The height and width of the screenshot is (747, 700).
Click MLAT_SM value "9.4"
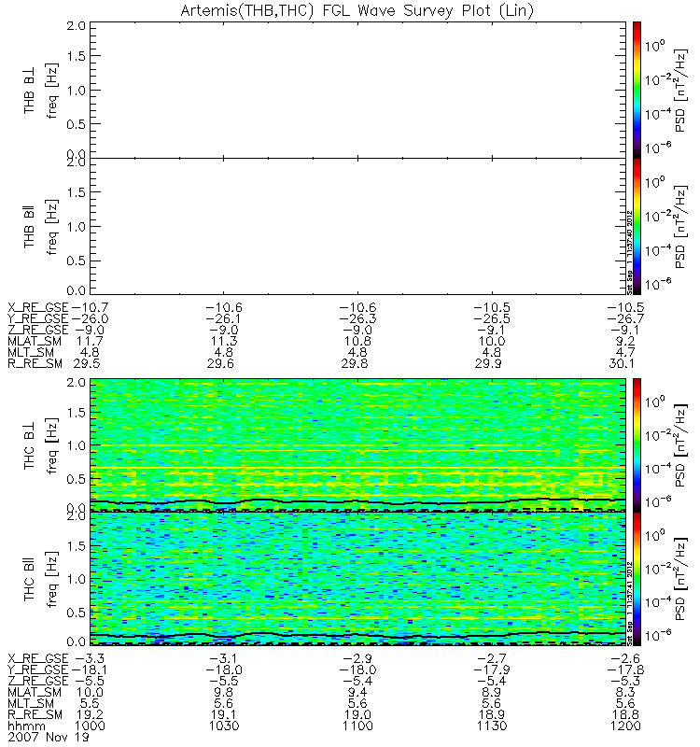[x=357, y=692]
